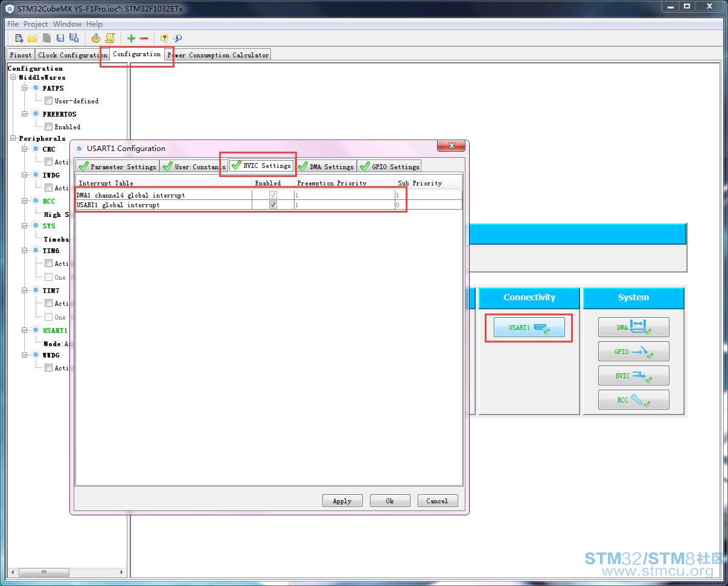
Task: Click the Generate Code gear icon
Action: 96,38
